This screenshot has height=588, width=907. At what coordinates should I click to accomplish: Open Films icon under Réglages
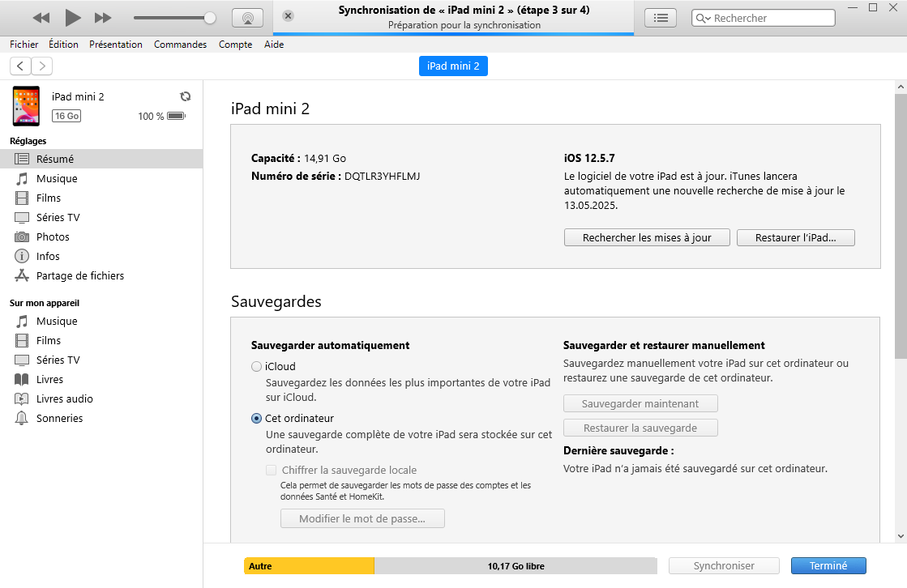(x=21, y=198)
